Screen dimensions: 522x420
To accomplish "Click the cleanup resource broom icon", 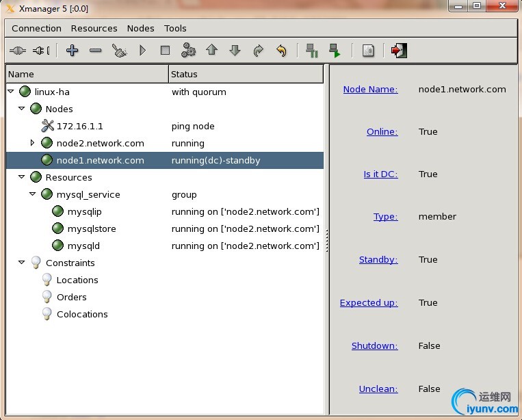I will click(120, 51).
